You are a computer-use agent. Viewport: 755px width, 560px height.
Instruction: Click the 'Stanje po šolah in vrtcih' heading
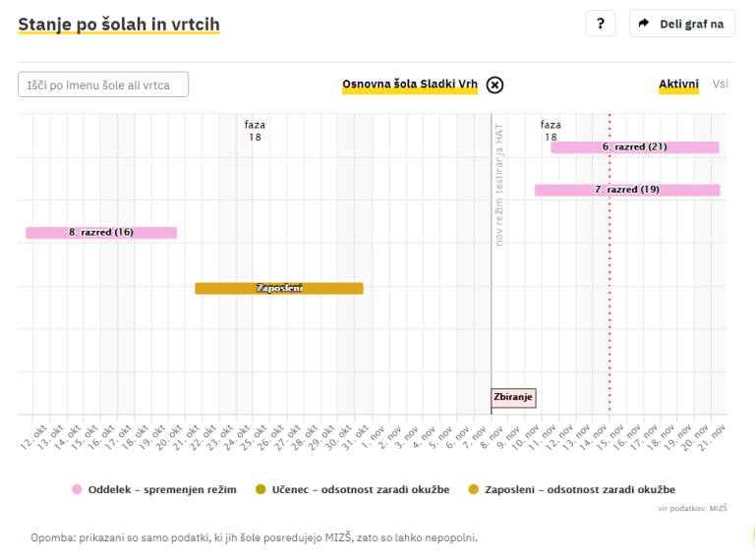point(119,24)
